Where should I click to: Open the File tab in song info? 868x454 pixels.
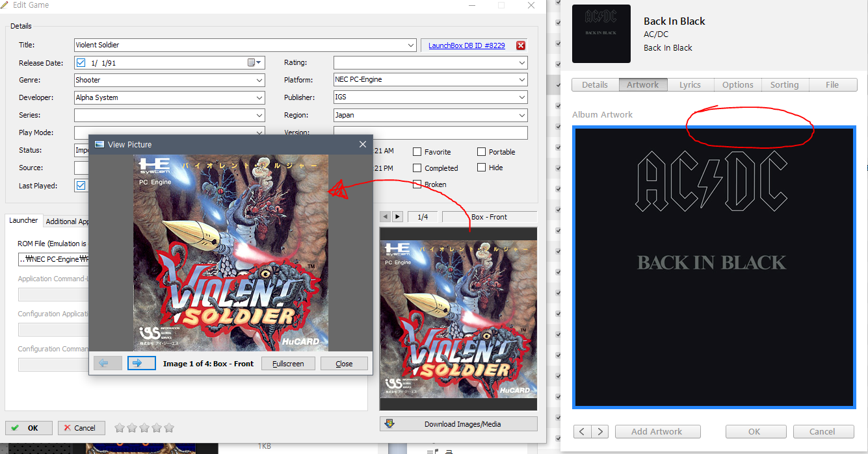coord(832,84)
